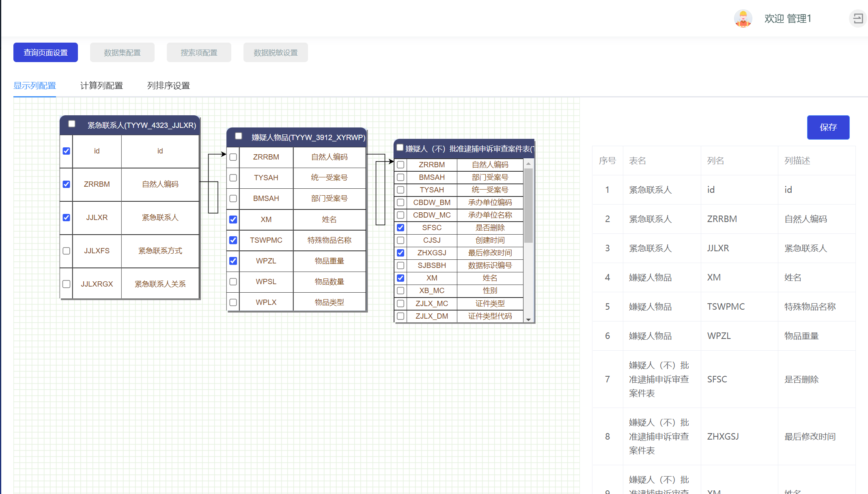Click the logout icon at top right
Image resolution: width=868 pixels, height=494 pixels.
tap(857, 18)
